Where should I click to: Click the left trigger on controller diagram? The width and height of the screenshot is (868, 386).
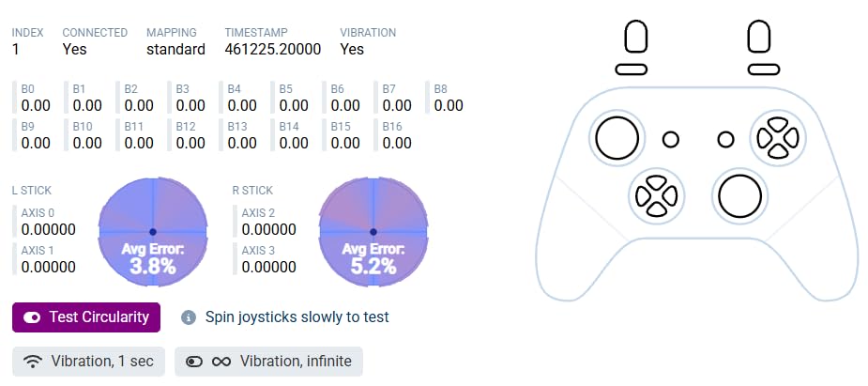pyautogui.click(x=636, y=37)
